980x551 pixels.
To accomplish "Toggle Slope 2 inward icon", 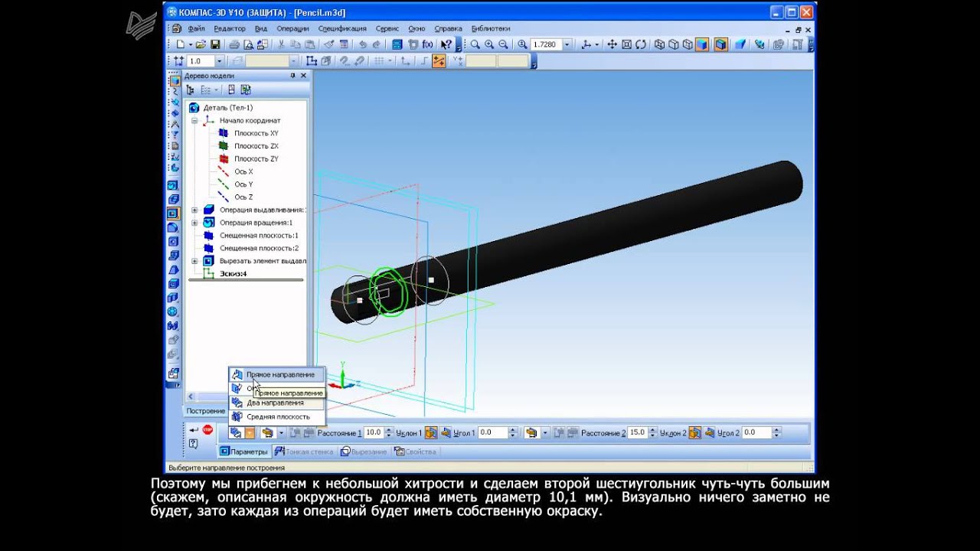I will (x=709, y=432).
